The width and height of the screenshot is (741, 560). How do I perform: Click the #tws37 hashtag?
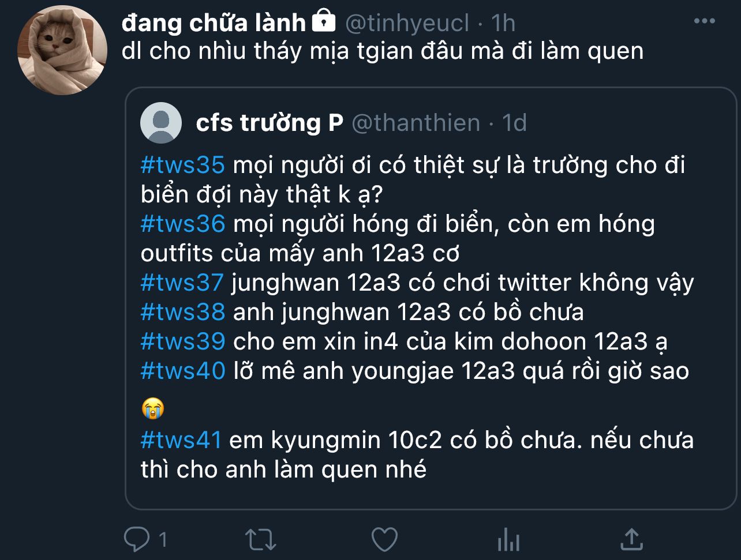pos(182,283)
